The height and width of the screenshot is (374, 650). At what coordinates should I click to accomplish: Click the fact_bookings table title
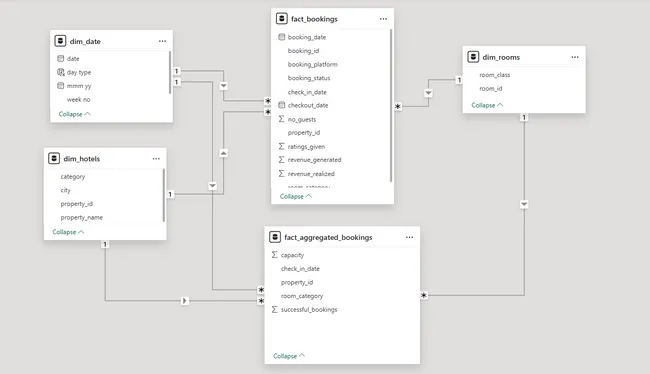coord(314,19)
